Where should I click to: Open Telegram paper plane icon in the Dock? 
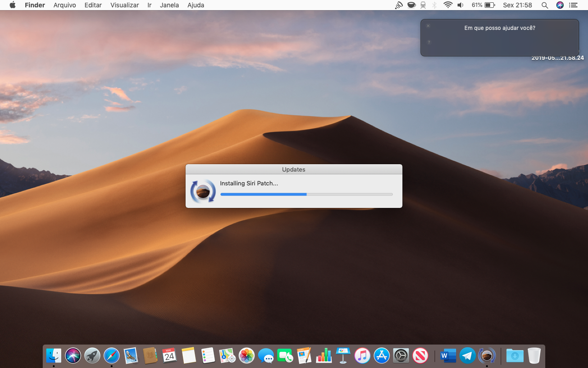tap(468, 355)
